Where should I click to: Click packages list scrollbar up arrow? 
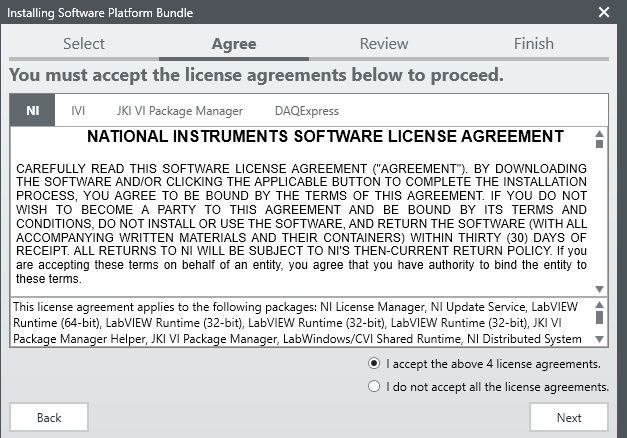599,304
